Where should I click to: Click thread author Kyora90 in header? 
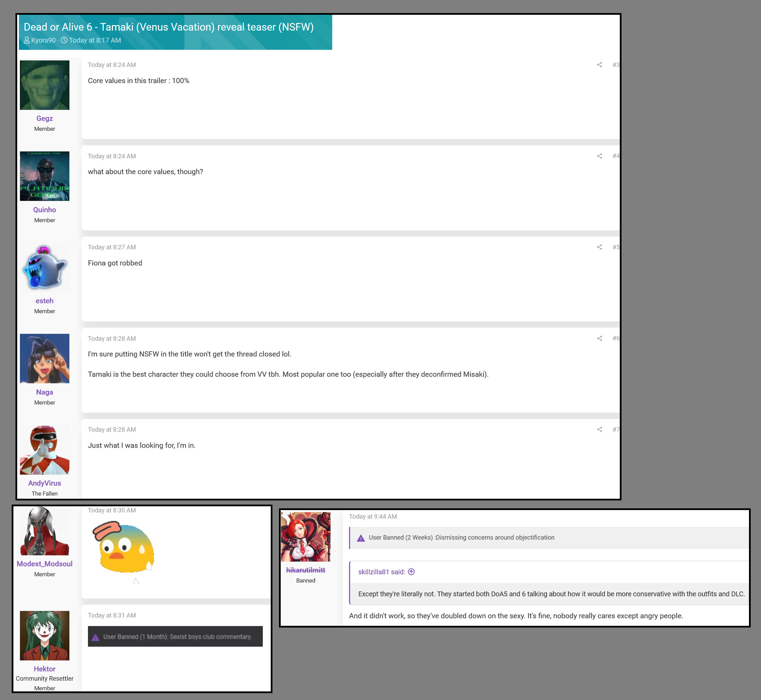(43, 40)
